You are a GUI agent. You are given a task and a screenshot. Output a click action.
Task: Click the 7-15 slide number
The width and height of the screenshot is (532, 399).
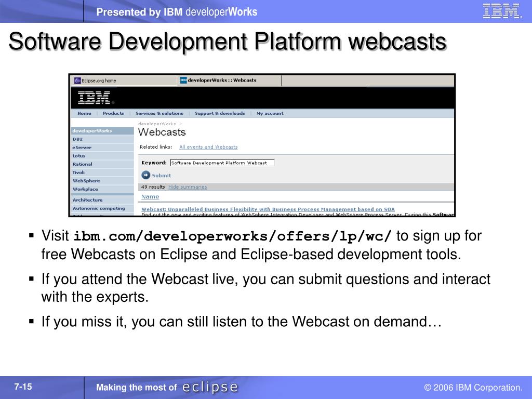(x=23, y=387)
